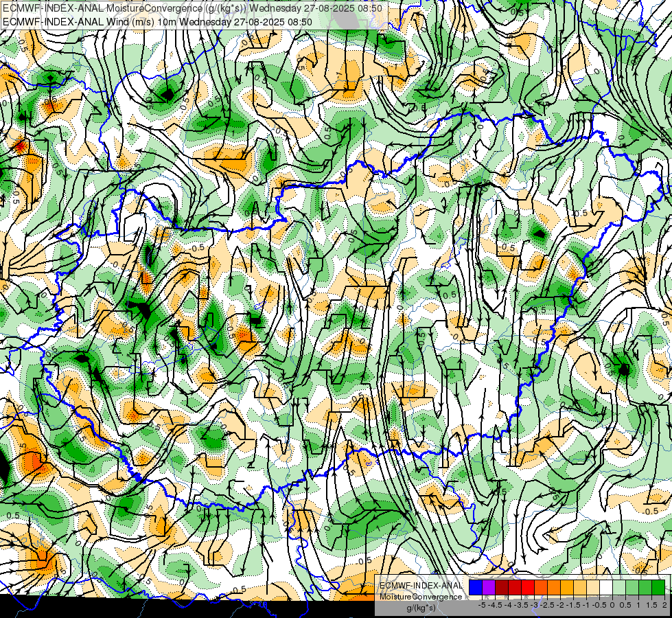Click the '-3.5' legend tick label
The image size is (672, 618).
[521, 605]
